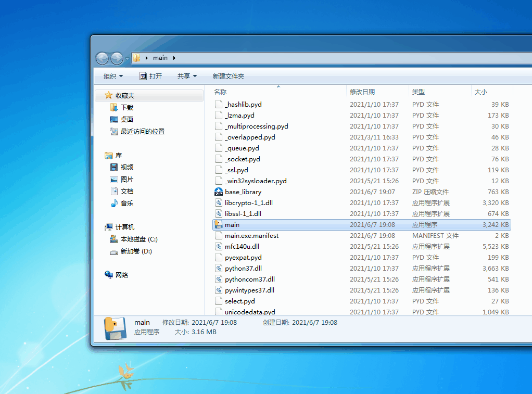This screenshot has height=394, width=532.
Task: Open 新加卷 (D:) drive icon
Action: coord(113,252)
